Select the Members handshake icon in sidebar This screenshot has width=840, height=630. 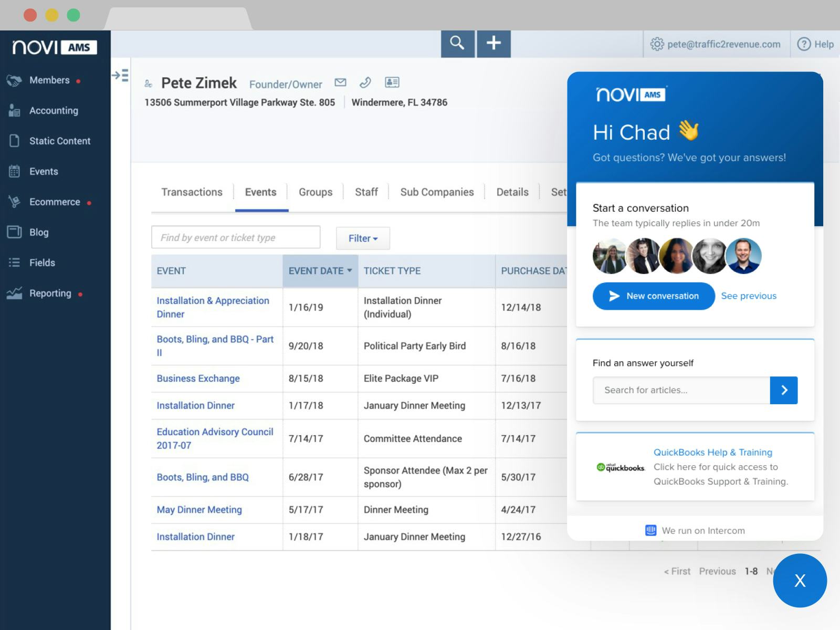pyautogui.click(x=15, y=80)
